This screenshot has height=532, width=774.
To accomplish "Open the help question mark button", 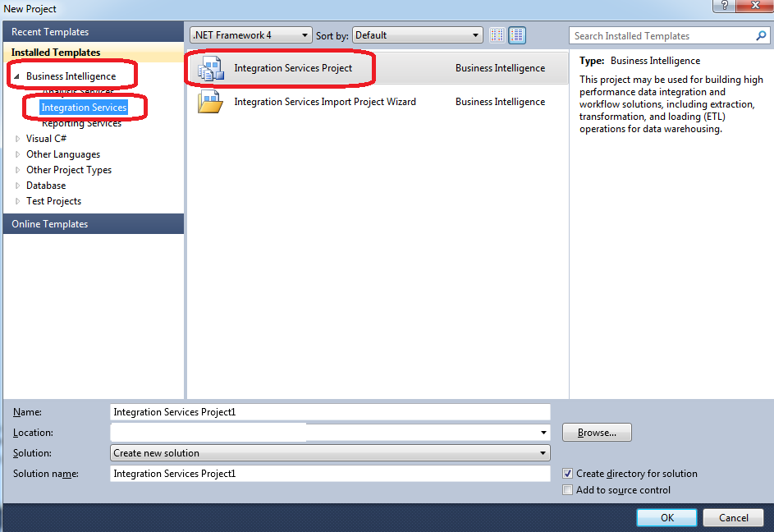I will 724,6.
